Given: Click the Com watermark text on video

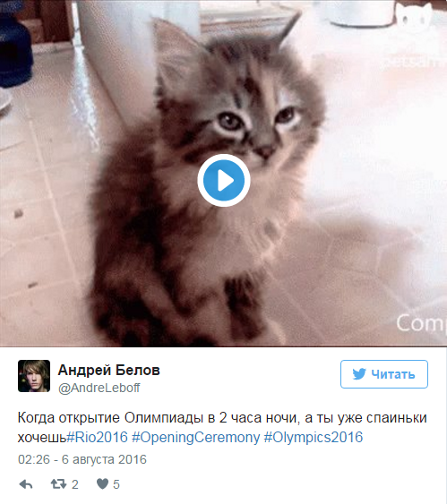Looking at the screenshot, I should tap(421, 323).
